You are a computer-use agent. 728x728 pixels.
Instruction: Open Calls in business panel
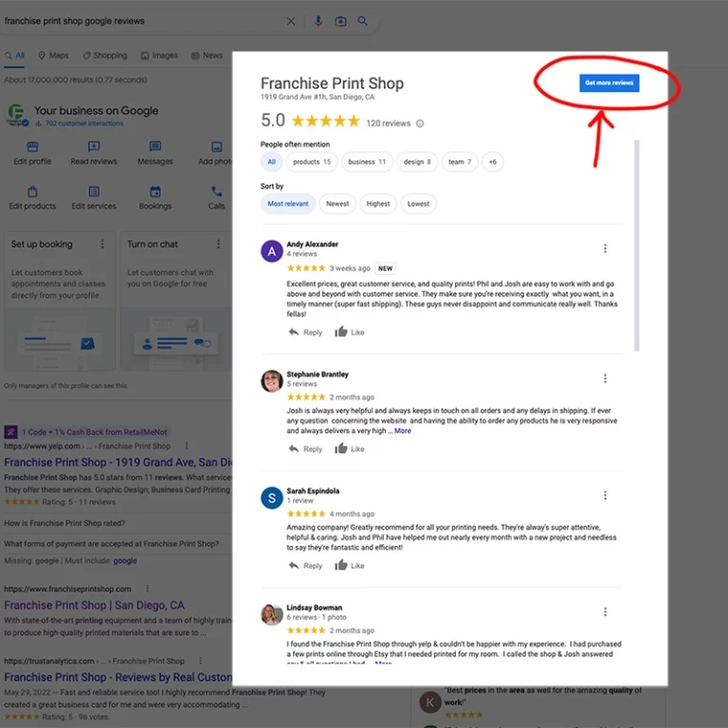coord(216,198)
